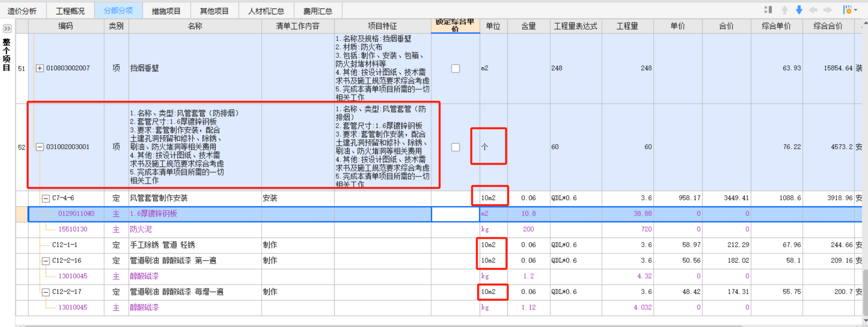Click the blue move-down arrow icon

[799, 10]
